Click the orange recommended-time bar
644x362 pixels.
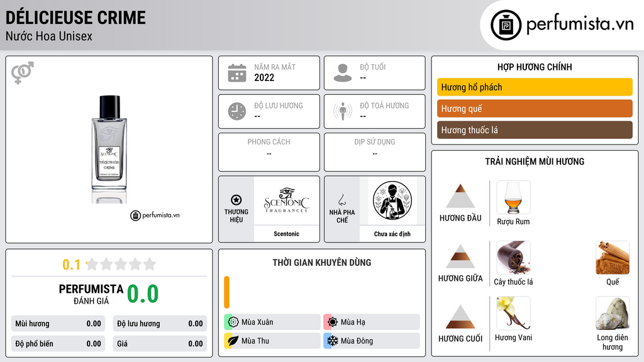[x=226, y=292]
